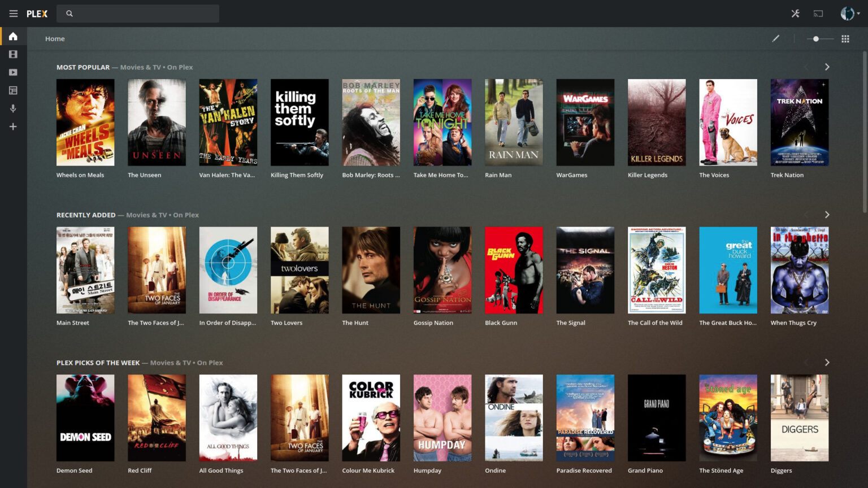The width and height of the screenshot is (868, 488).
Task: Start casting with the Chromecast icon
Action: pyautogui.click(x=817, y=12)
